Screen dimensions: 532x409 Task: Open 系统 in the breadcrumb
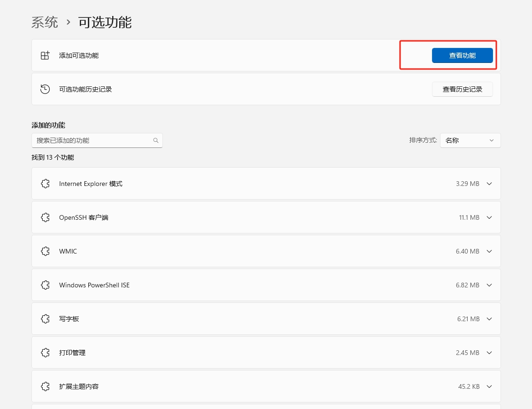45,22
